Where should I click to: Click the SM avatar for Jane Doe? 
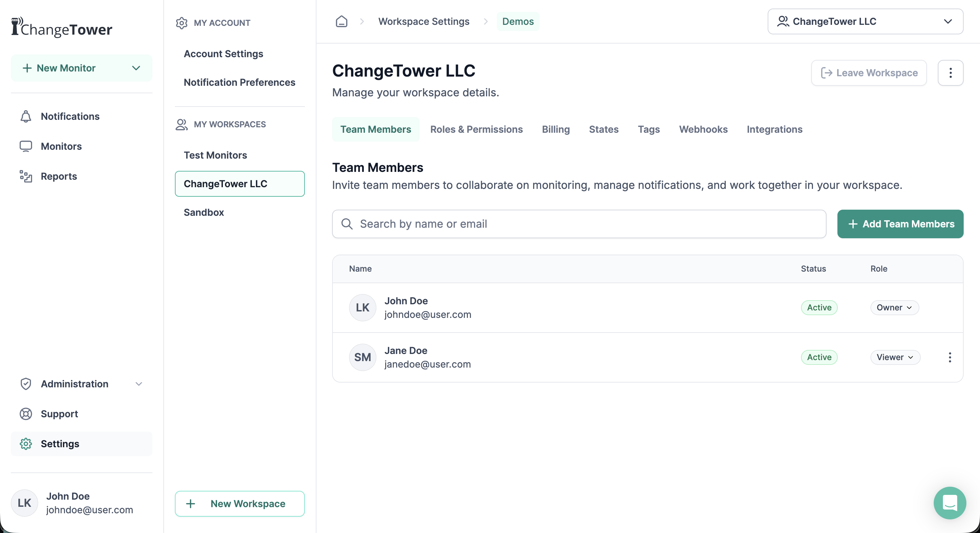362,357
